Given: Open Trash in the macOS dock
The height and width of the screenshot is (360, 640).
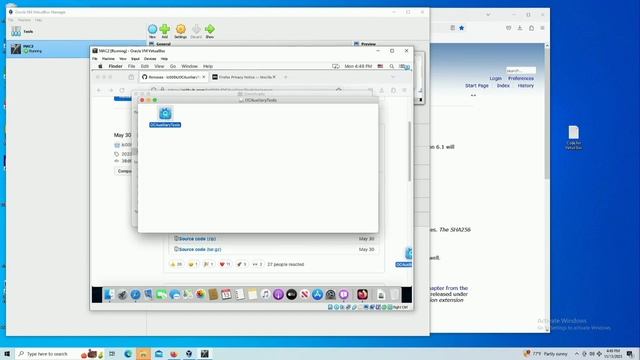Looking at the screenshot, I should [394, 294].
